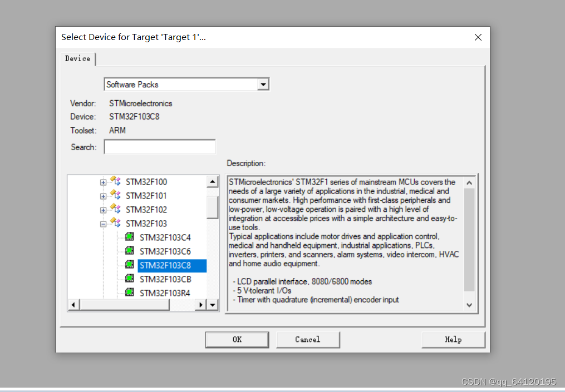This screenshot has height=392, width=565.
Task: Click the chip icon beside STM32F103C8
Action: pos(129,265)
